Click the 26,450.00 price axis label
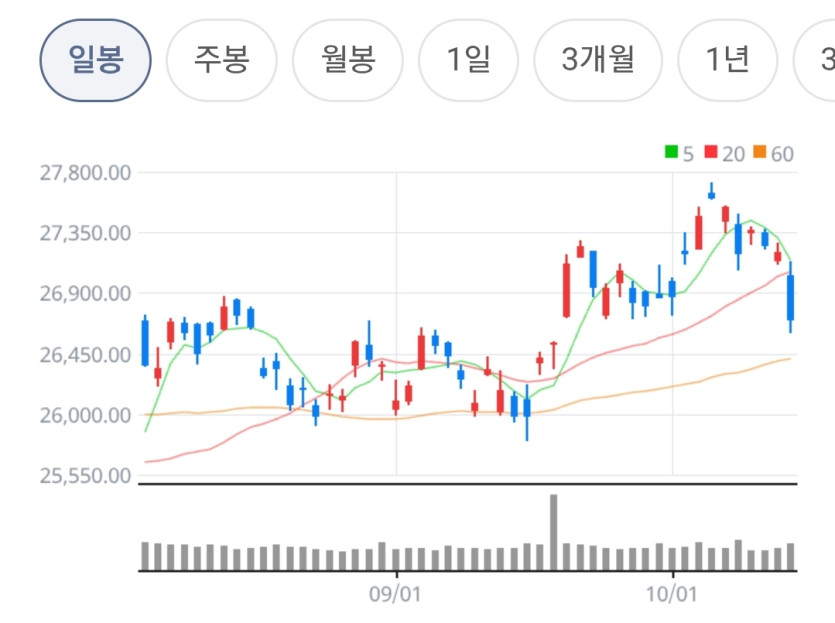 [85, 355]
